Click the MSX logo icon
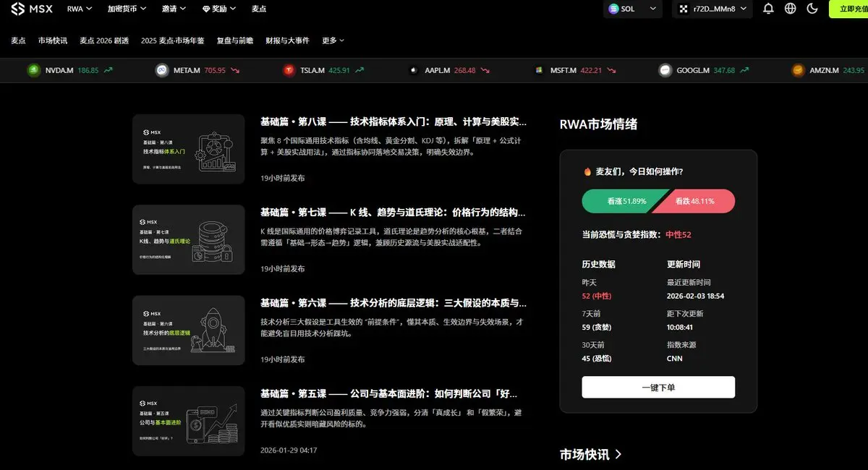The width and height of the screenshot is (868, 470). point(18,9)
